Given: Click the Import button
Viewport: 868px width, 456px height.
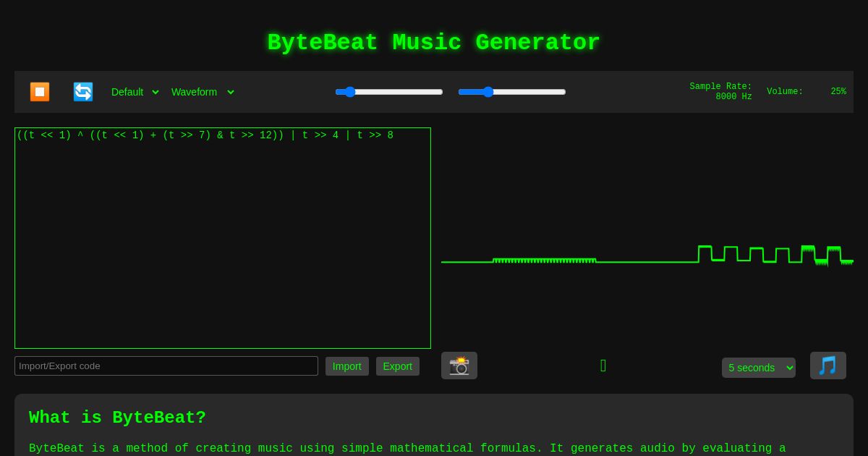Looking at the screenshot, I should 347,366.
